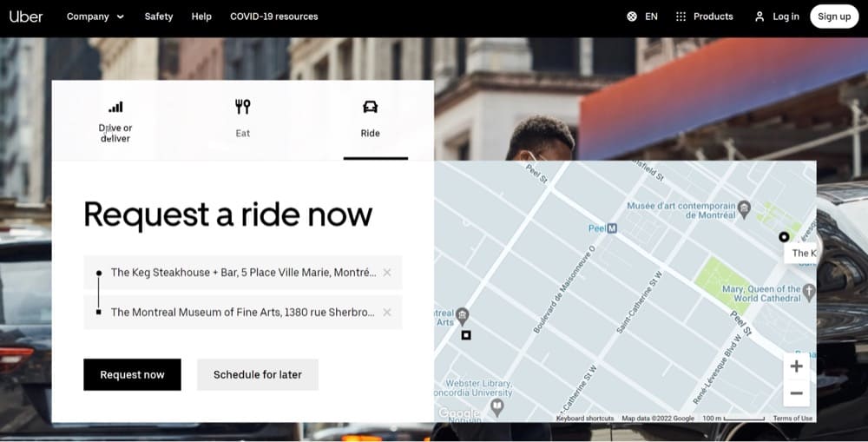Change language via EN globe icon
The width and height of the screenshot is (868, 442).
642,16
